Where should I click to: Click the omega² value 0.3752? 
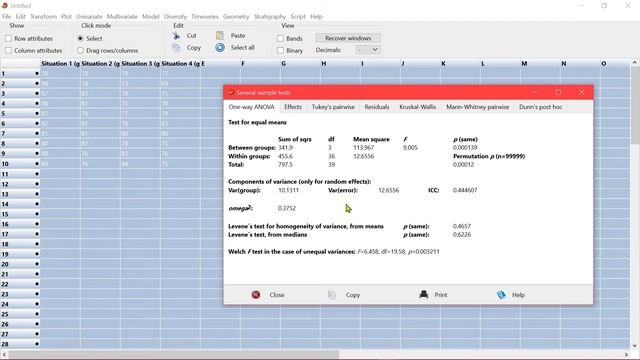click(x=287, y=208)
